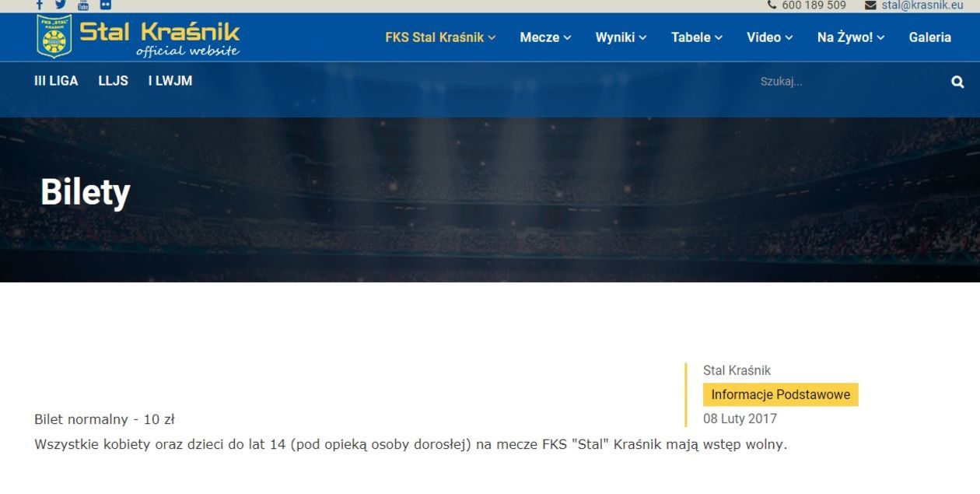Viewport: 980px width, 494px height.
Task: Open the Facebook social icon
Action: click(x=40, y=5)
